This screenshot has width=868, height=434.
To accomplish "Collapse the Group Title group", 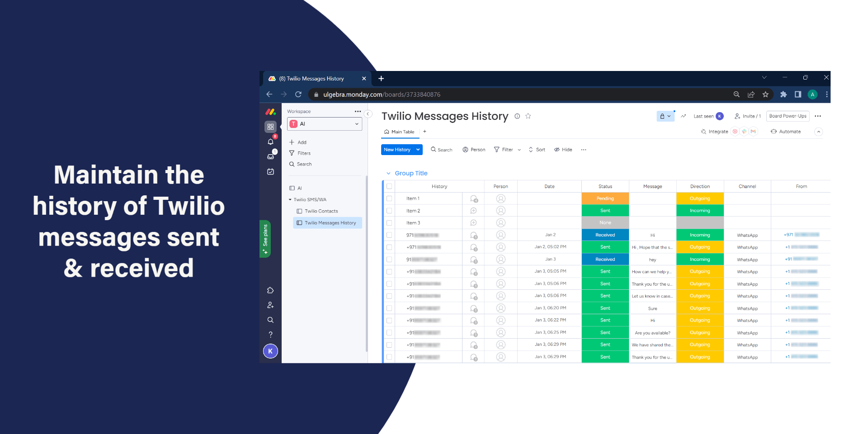I will [x=388, y=173].
